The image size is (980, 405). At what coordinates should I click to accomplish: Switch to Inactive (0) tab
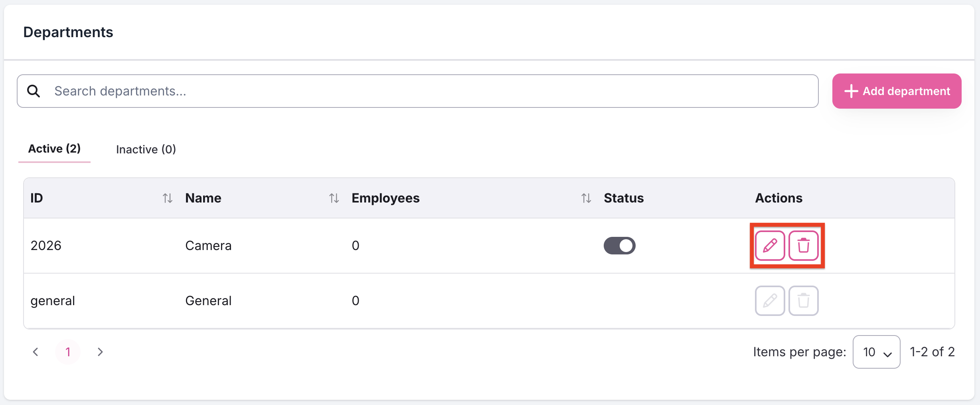click(146, 149)
